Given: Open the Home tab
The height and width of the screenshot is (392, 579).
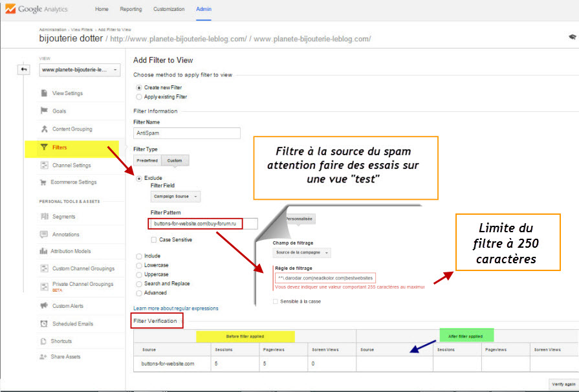Looking at the screenshot, I should (x=102, y=9).
